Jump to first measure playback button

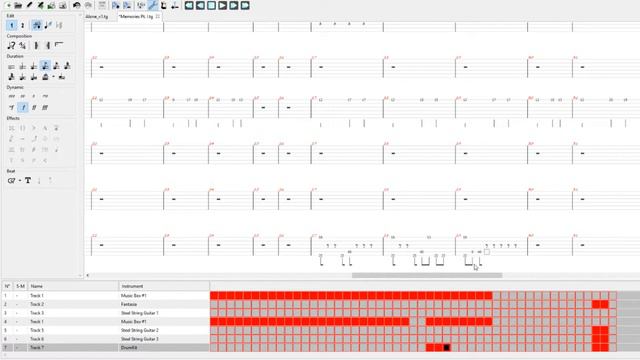pos(189,5)
